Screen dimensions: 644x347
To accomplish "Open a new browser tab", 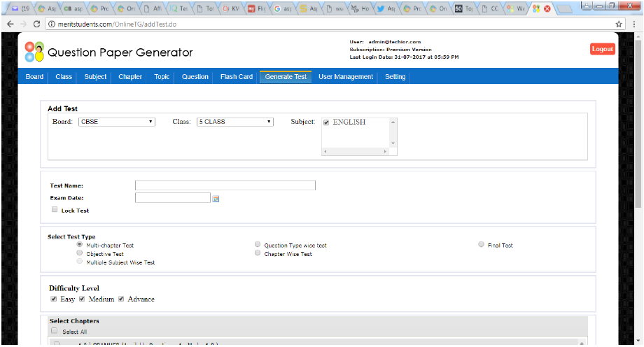I will [x=565, y=9].
